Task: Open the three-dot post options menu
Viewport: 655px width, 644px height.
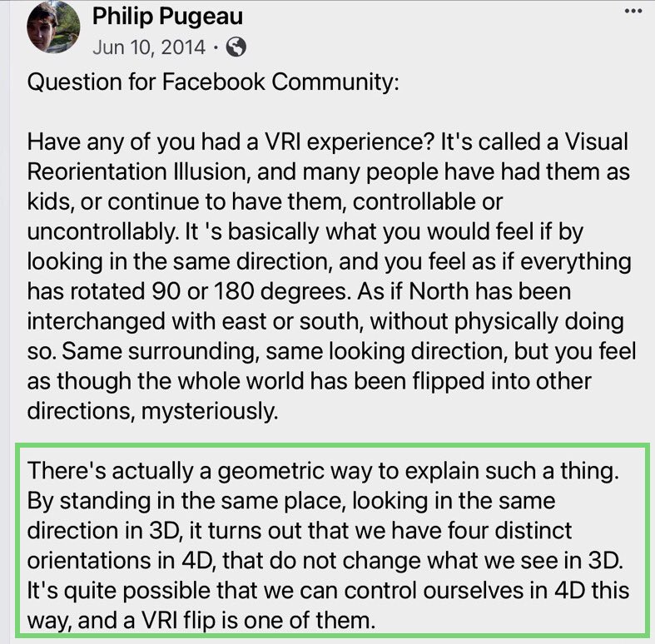Action: coord(633,12)
